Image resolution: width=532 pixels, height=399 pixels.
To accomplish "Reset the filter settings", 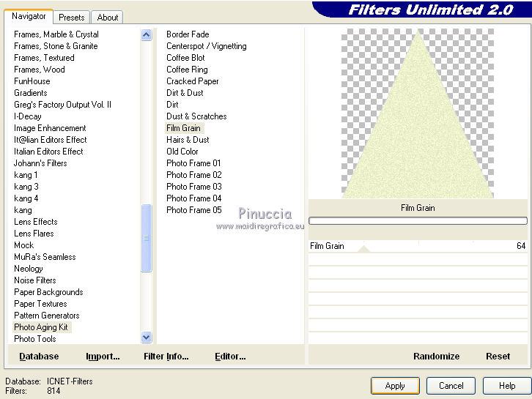I will (498, 357).
